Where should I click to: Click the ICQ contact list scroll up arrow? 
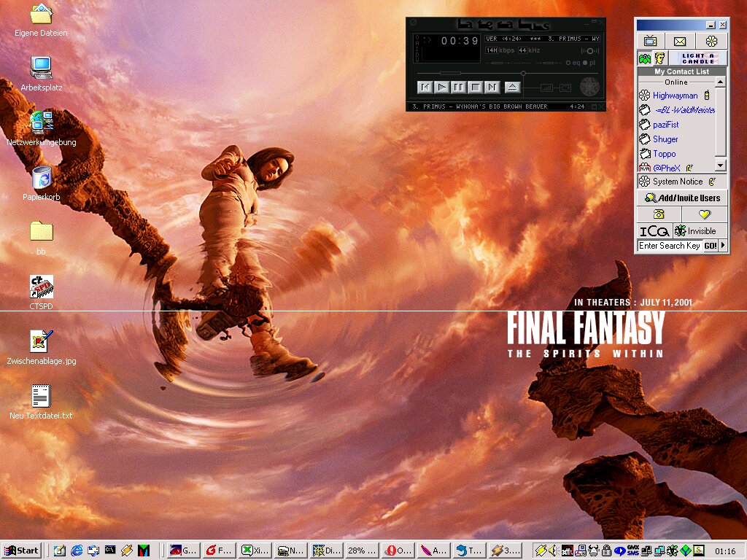click(x=720, y=82)
